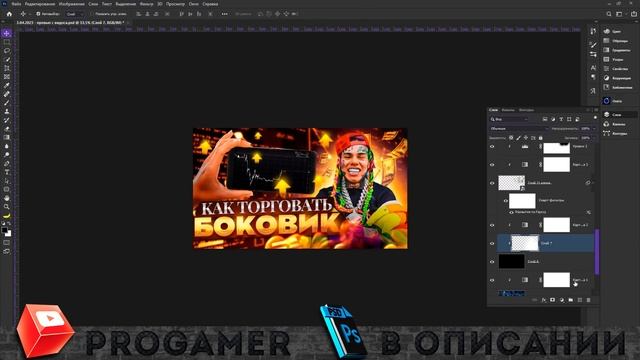Select the Clone Stamp tool
Image resolution: width=640 pixels, height=360 pixels.
7,111
